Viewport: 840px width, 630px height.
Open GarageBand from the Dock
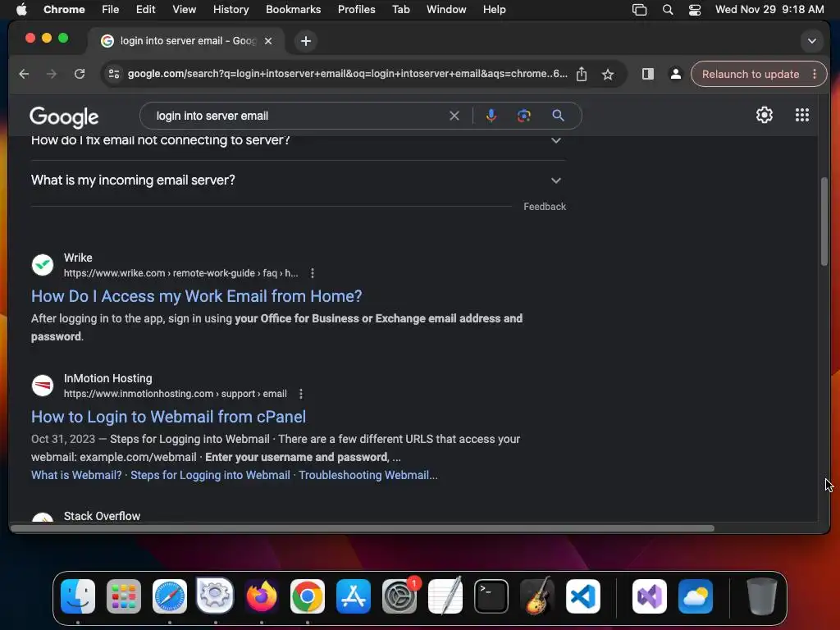pos(537,596)
